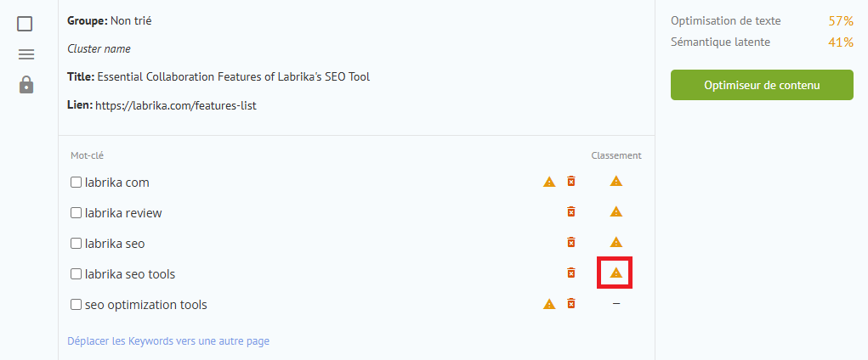Delete the 'labrika review' keyword

[571, 211]
